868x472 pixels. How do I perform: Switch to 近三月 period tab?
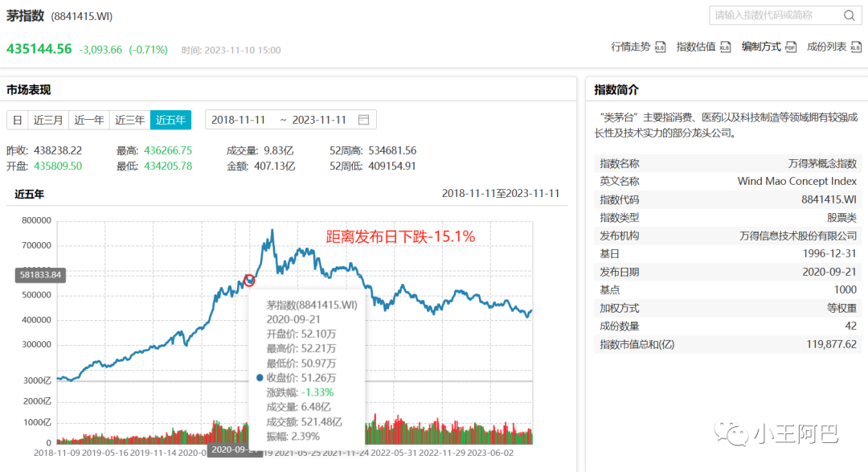click(x=48, y=120)
